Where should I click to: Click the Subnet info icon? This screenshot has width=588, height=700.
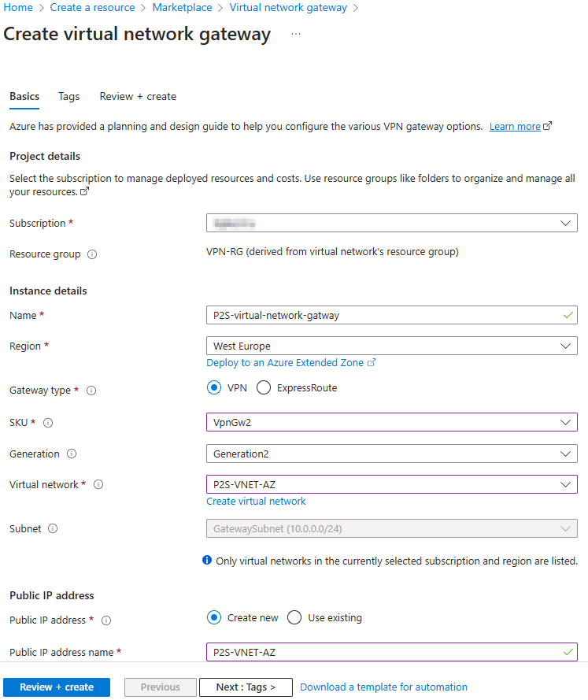point(53,529)
